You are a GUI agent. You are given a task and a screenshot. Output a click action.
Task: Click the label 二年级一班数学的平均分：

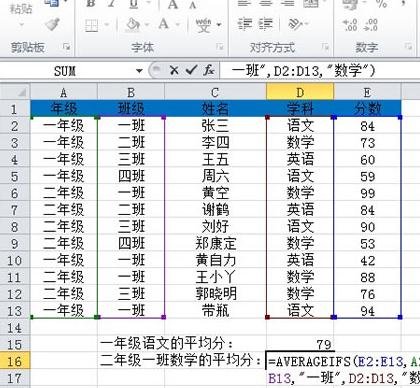(x=180, y=360)
